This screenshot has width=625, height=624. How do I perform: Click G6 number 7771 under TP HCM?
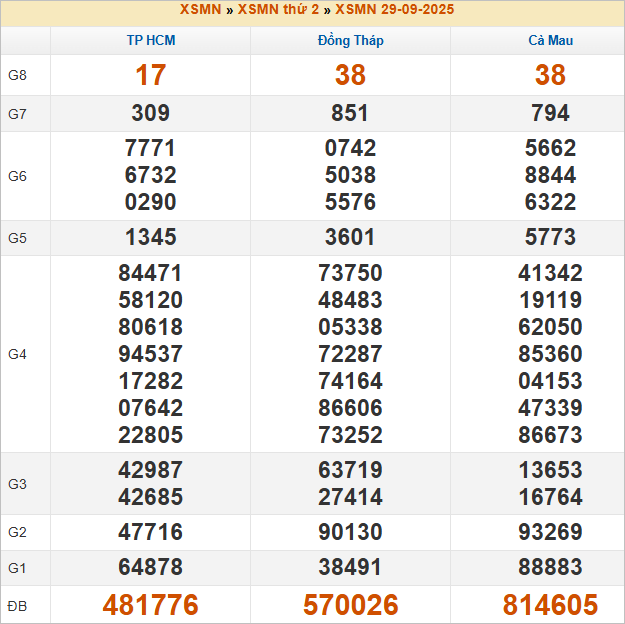[x=150, y=149]
